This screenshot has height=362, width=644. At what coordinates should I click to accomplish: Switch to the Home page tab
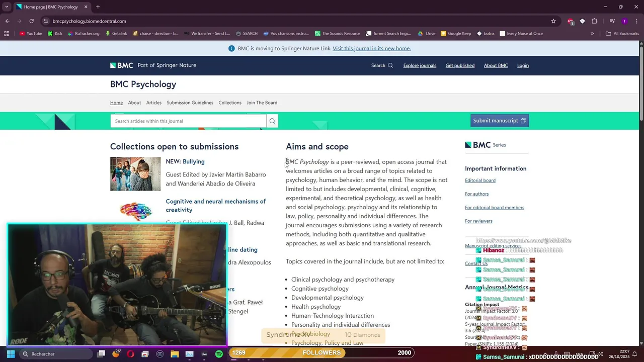pyautogui.click(x=51, y=7)
